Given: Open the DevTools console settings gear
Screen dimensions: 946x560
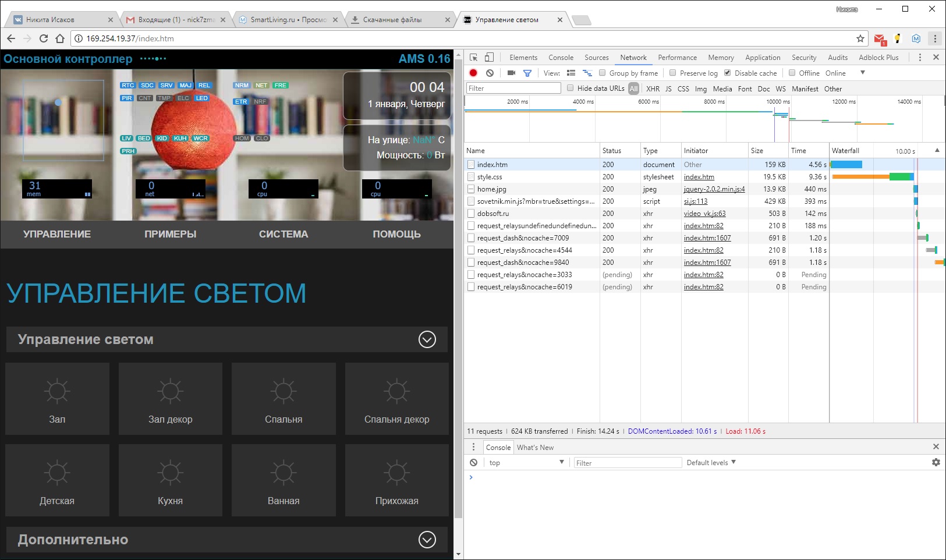Looking at the screenshot, I should 936,462.
